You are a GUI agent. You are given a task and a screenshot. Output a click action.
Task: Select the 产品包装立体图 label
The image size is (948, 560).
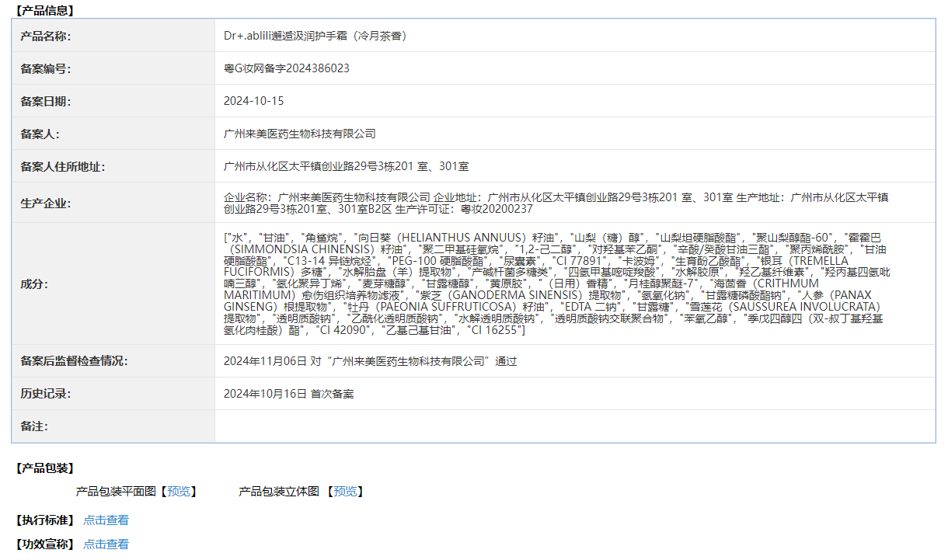[279, 492]
